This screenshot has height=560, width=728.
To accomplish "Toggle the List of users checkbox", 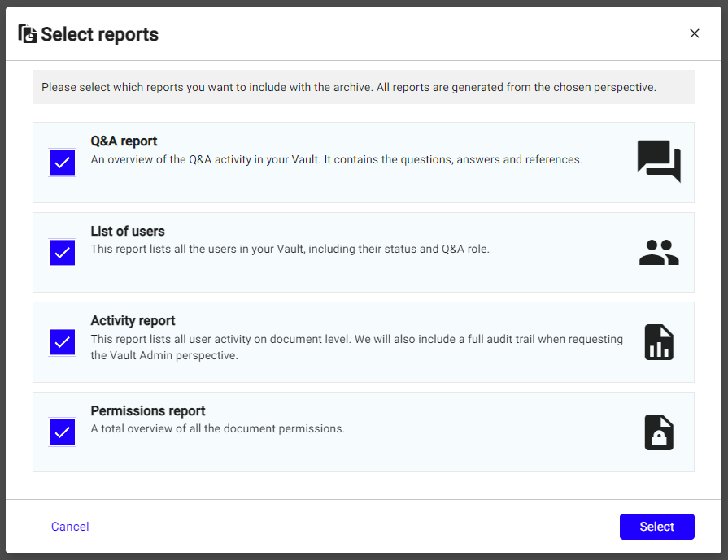I will pyautogui.click(x=62, y=252).
